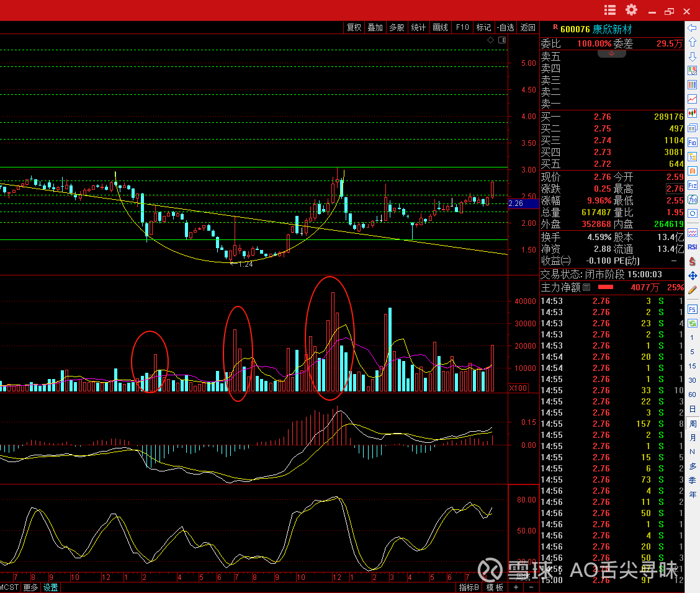Switch to daily (日) period
Image resolution: width=700 pixels, height=593 pixels.
click(692, 409)
